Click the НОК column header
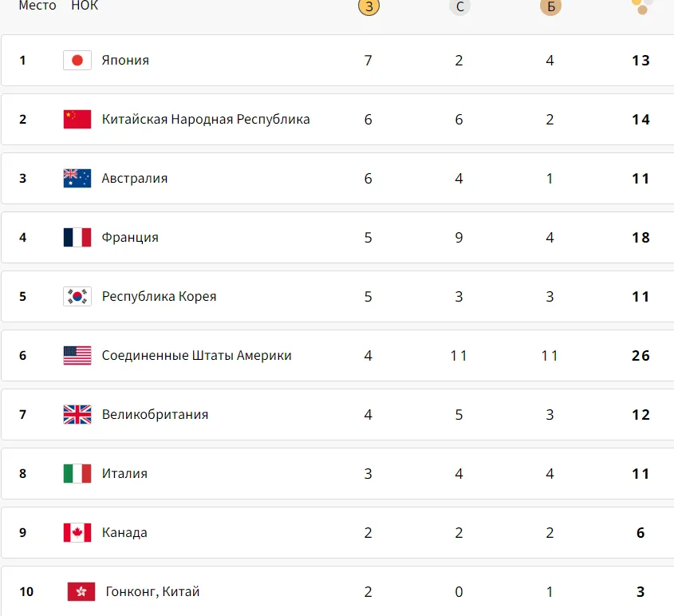Viewport: 674px width, 616px height. pyautogui.click(x=85, y=6)
